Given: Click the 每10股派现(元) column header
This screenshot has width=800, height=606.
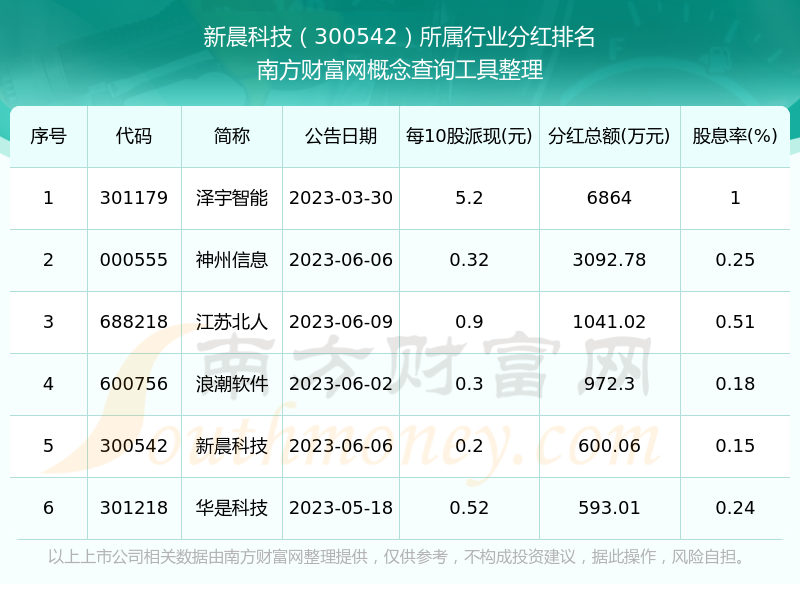Looking at the screenshot, I should pos(469,136).
